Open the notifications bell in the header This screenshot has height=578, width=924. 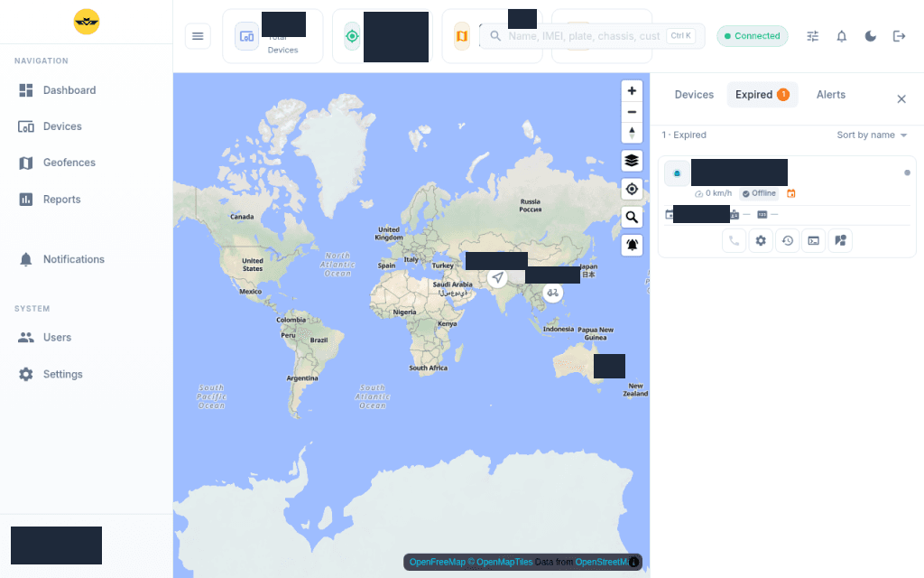tap(842, 36)
